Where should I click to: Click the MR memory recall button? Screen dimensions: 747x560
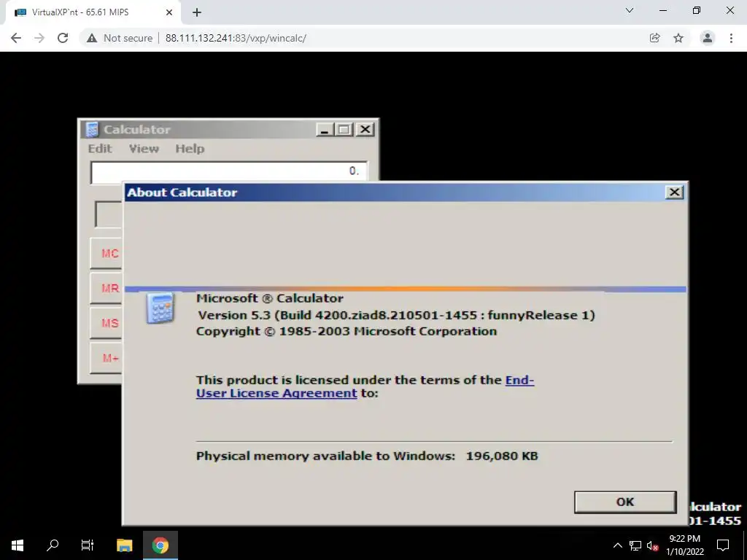click(x=107, y=288)
